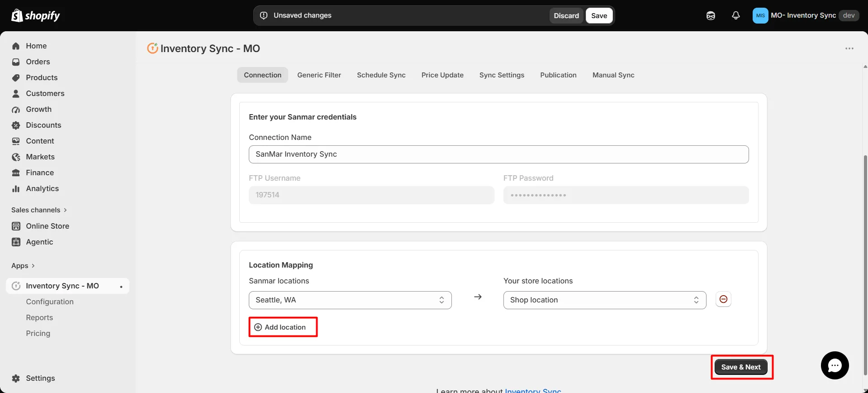The height and width of the screenshot is (393, 868).
Task: Switch to the Manual Sync tab
Action: (x=613, y=75)
